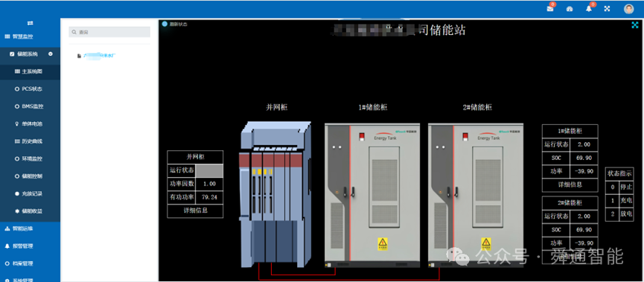Viewport: 644px width, 282px height.
Task: Toggle the 刷新状态 refresh status indicator
Action: tap(175, 25)
